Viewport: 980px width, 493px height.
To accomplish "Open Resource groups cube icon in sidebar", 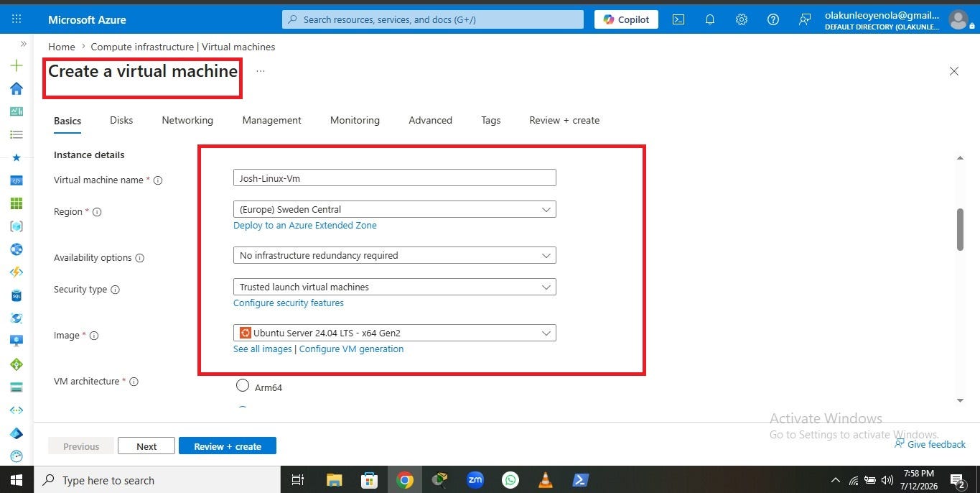I will (17, 226).
